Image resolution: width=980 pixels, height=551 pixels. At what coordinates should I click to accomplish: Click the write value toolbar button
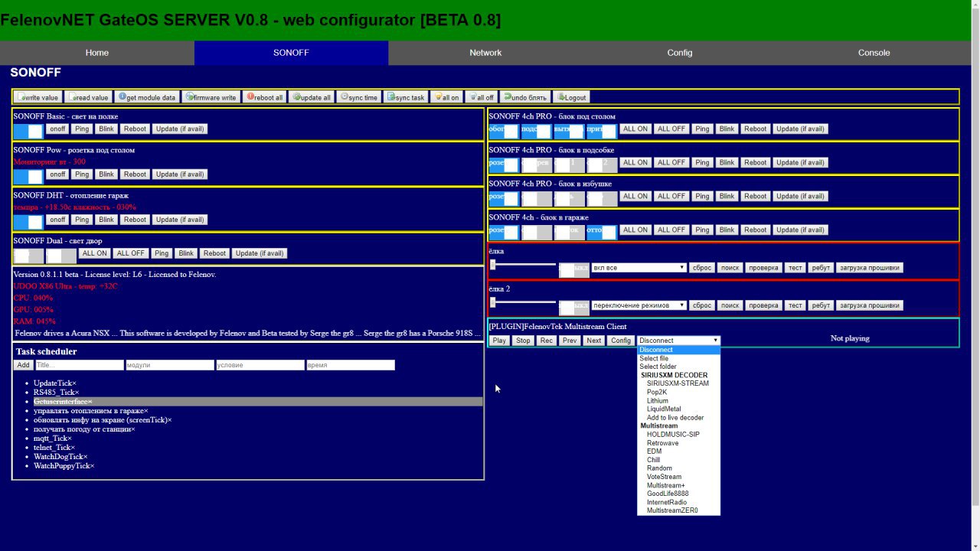[x=38, y=97]
